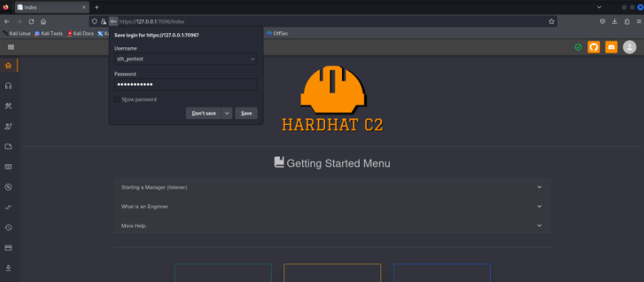Viewport: 644px width, 282px height.
Task: Reload the page
Action: coord(31,21)
